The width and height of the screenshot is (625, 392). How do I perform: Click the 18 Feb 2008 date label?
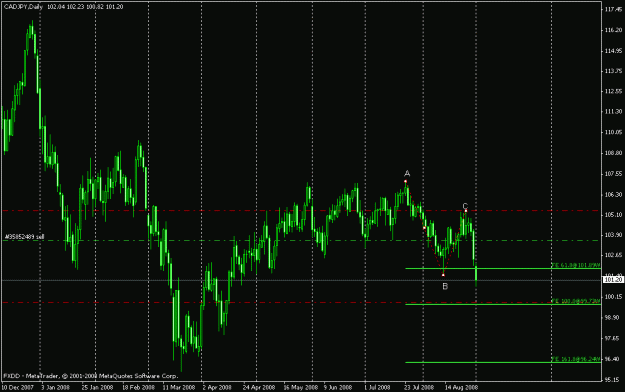138,387
